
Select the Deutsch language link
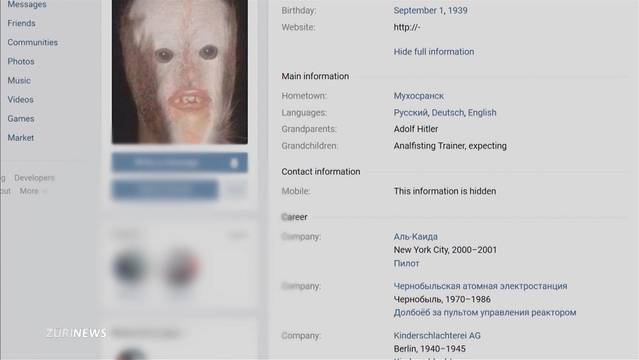pos(447,113)
